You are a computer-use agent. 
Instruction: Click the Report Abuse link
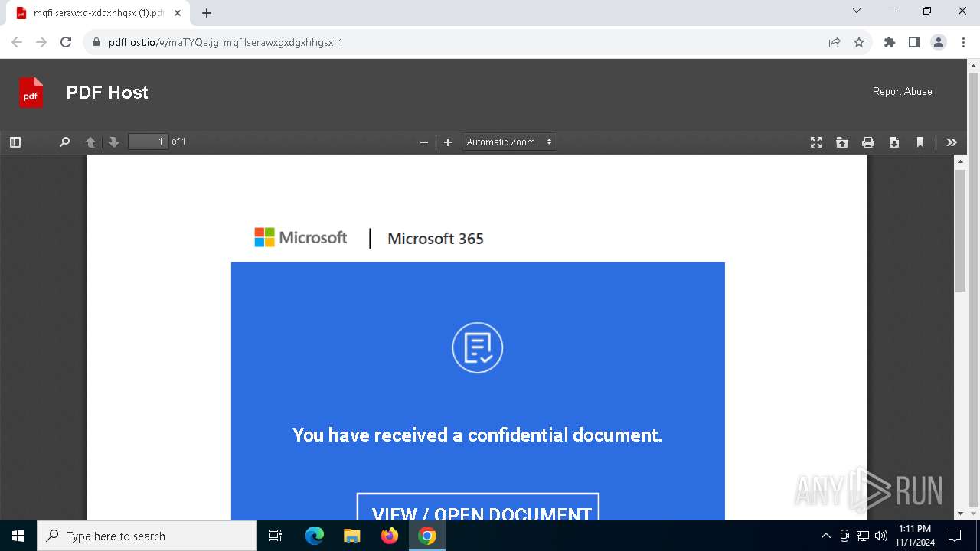tap(903, 91)
